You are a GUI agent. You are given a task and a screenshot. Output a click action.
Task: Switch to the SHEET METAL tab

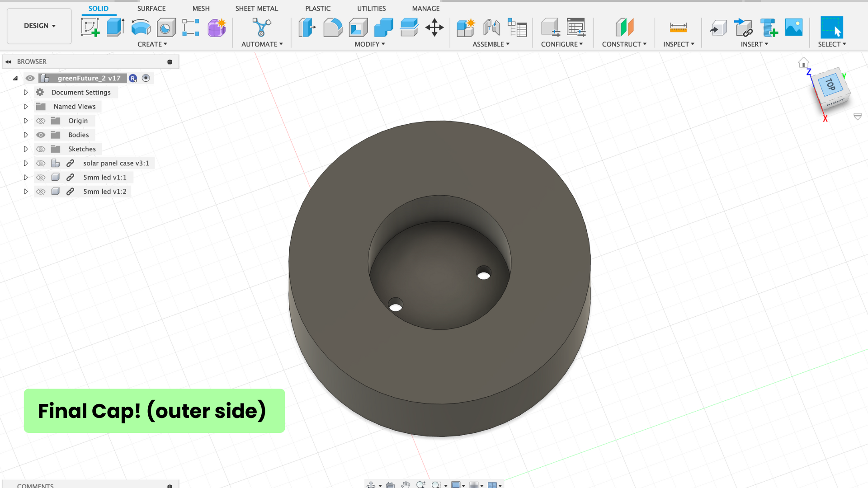(x=256, y=9)
